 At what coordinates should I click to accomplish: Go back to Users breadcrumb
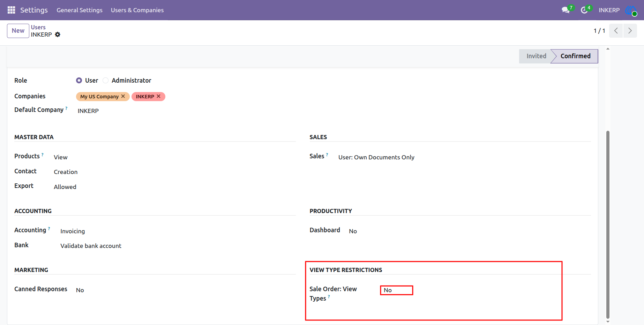tap(38, 27)
